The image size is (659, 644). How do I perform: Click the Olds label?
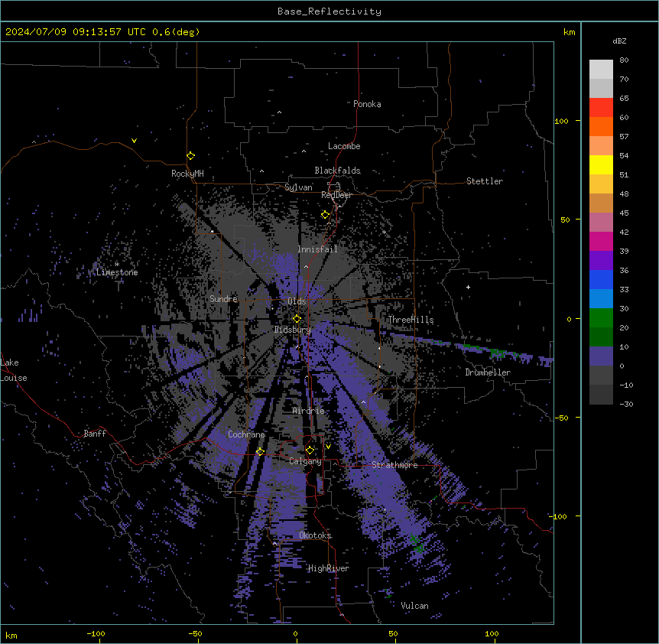coord(297,301)
